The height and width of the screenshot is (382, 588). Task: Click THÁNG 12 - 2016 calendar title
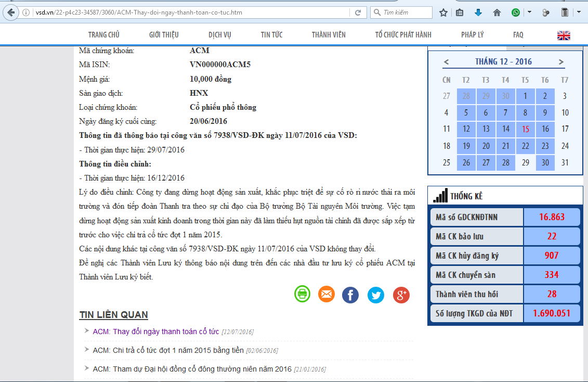click(504, 62)
